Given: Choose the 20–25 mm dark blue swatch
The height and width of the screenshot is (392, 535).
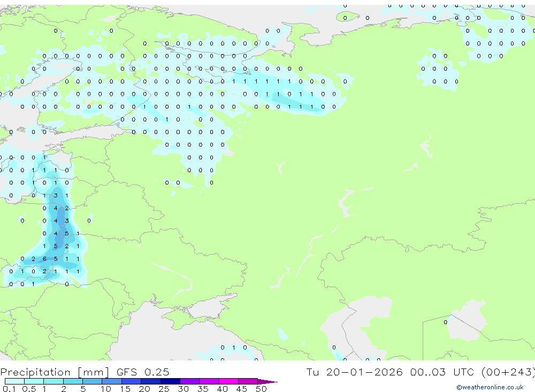Looking at the screenshot, I should pos(151,381).
